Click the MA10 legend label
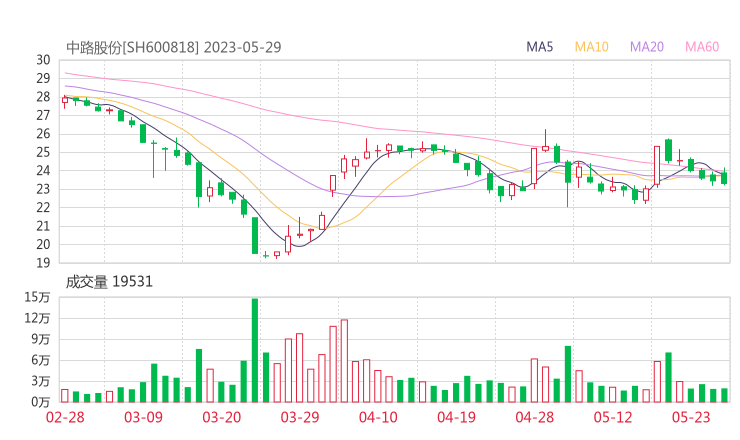740x440 pixels. pos(591,47)
